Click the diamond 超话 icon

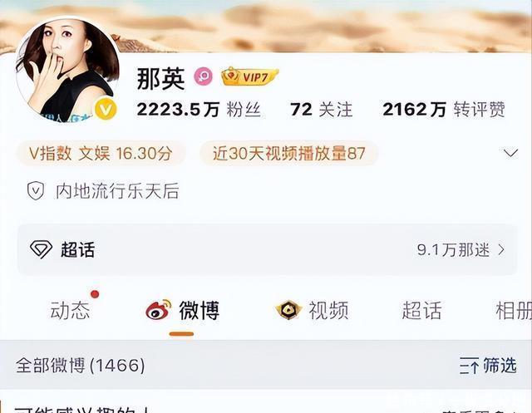[x=41, y=249]
